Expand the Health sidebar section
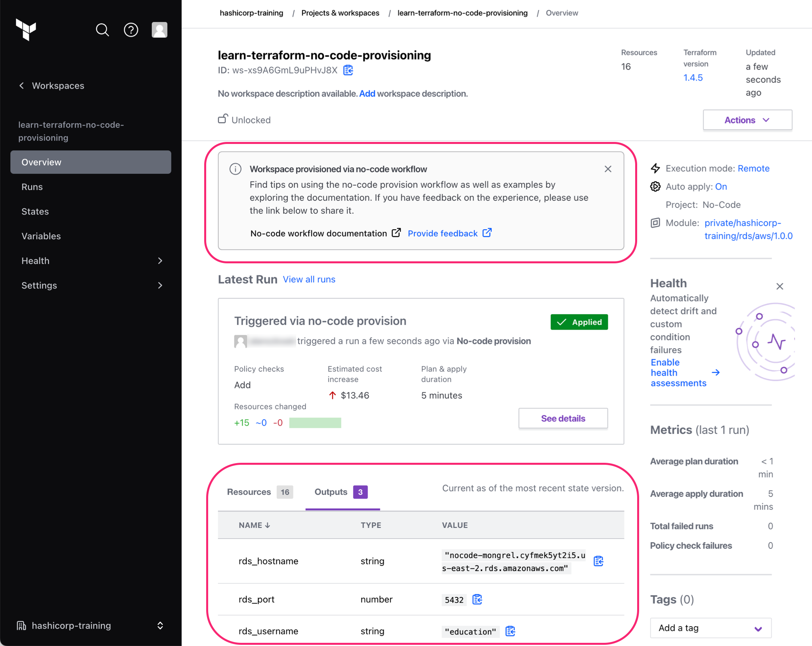 91,261
